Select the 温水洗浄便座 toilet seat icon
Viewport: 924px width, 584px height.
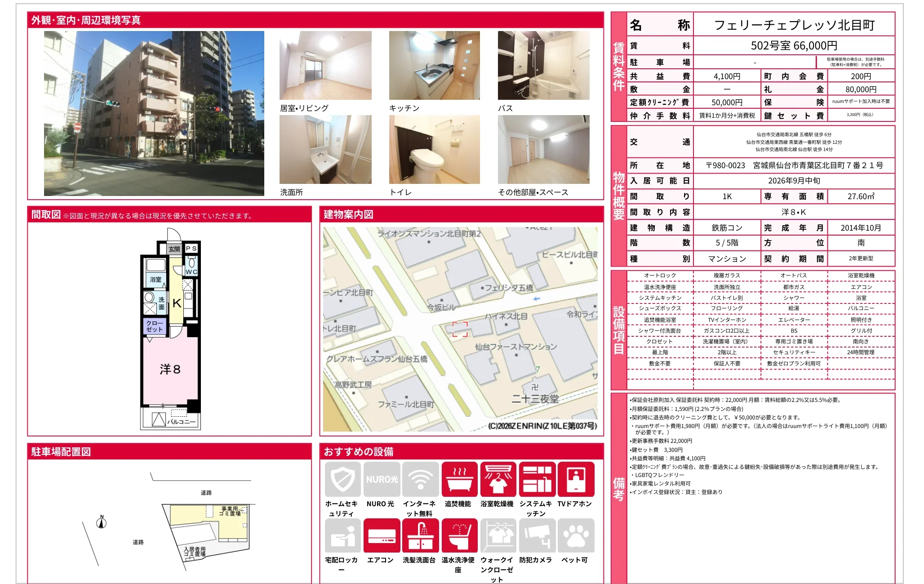click(460, 535)
